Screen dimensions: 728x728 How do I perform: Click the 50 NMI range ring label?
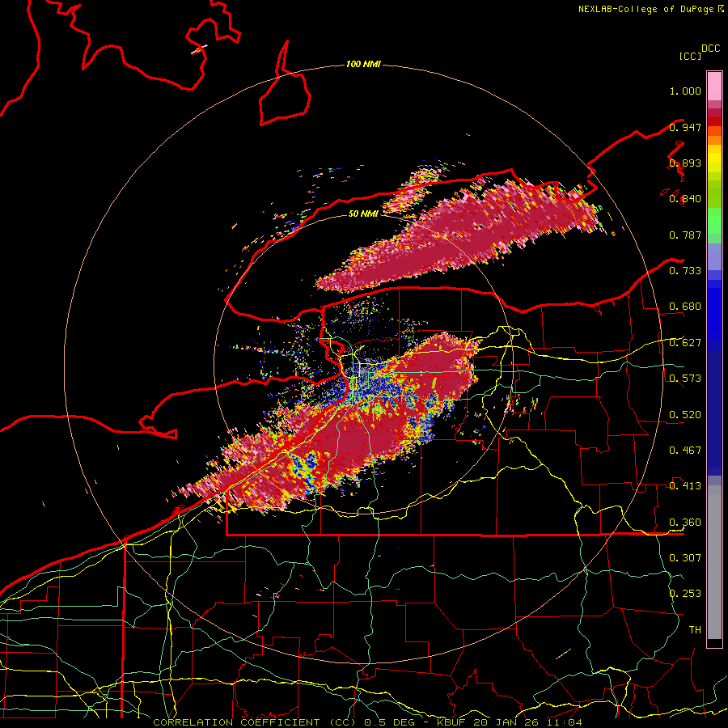363,214
